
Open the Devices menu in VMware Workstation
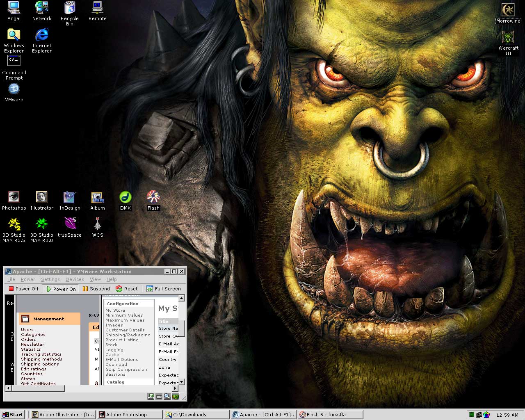coord(75,279)
